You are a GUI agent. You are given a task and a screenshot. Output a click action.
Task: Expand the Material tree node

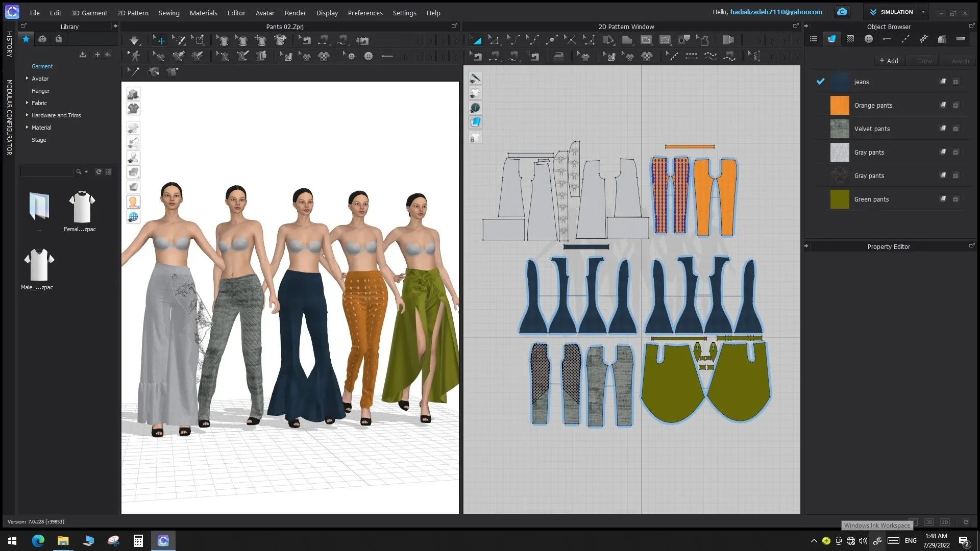[x=27, y=127]
